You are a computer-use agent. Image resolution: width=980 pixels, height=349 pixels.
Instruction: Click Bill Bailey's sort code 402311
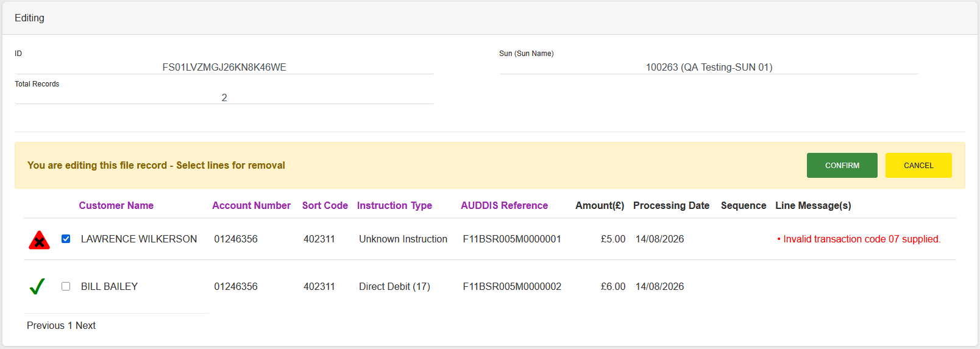(319, 287)
